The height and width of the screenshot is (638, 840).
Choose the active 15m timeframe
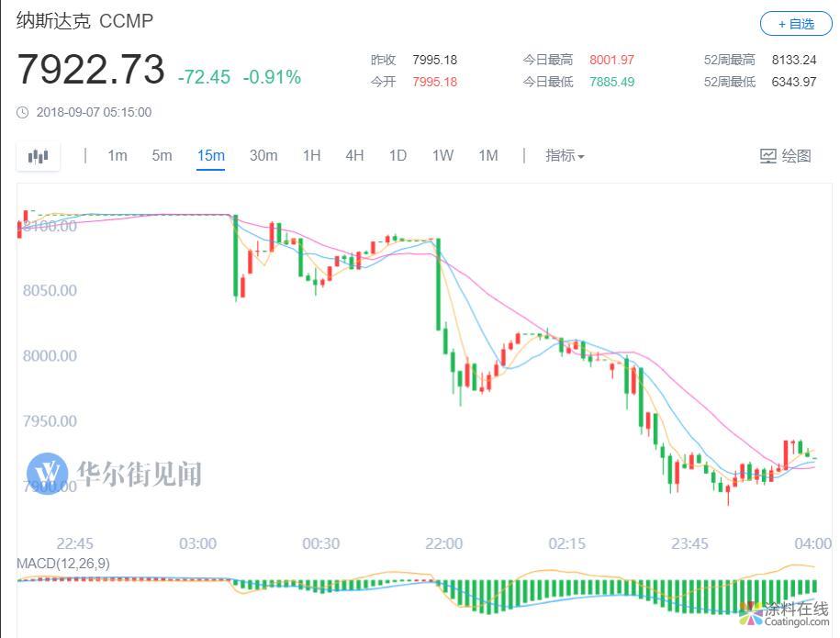pos(210,156)
